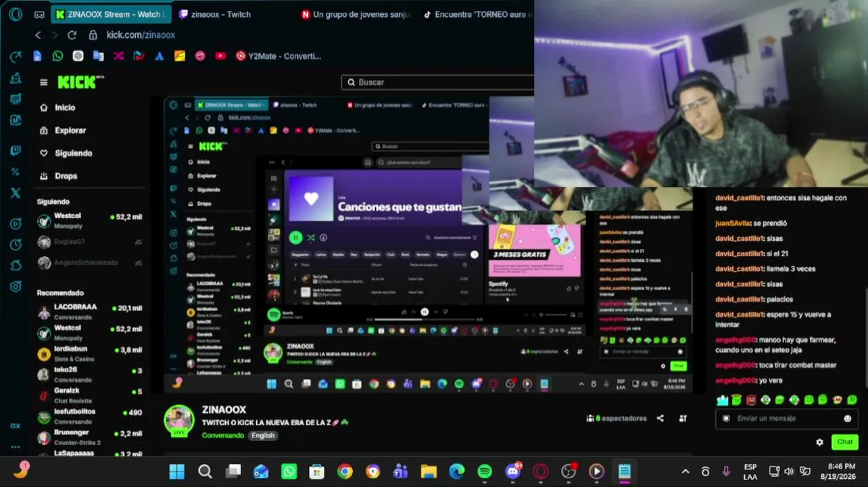Open X (Twitter) in the Opera sidebar
This screenshot has height=487, width=868.
pyautogui.click(x=16, y=193)
